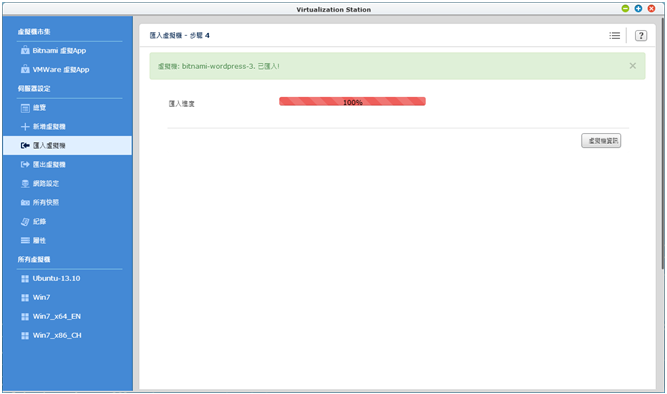
Task: Open the Win7 virtual machine entry
Action: click(36, 298)
